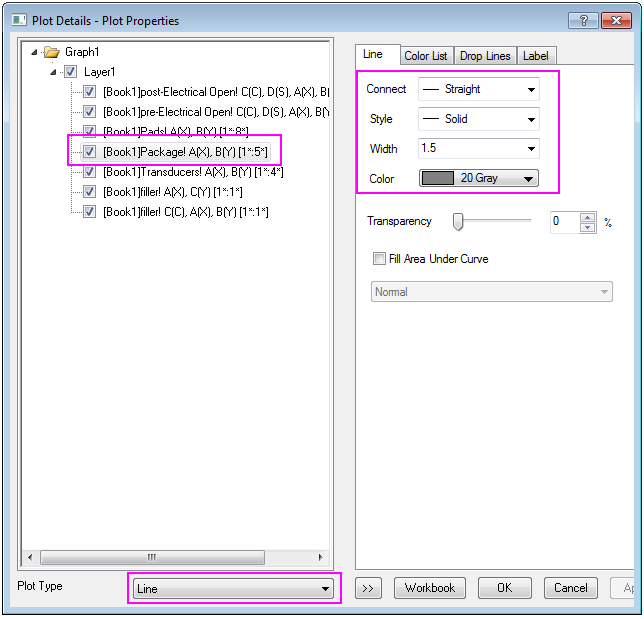Click the Plot Details window title icon
Image resolution: width=644 pixels, height=619 pixels.
[x=19, y=19]
